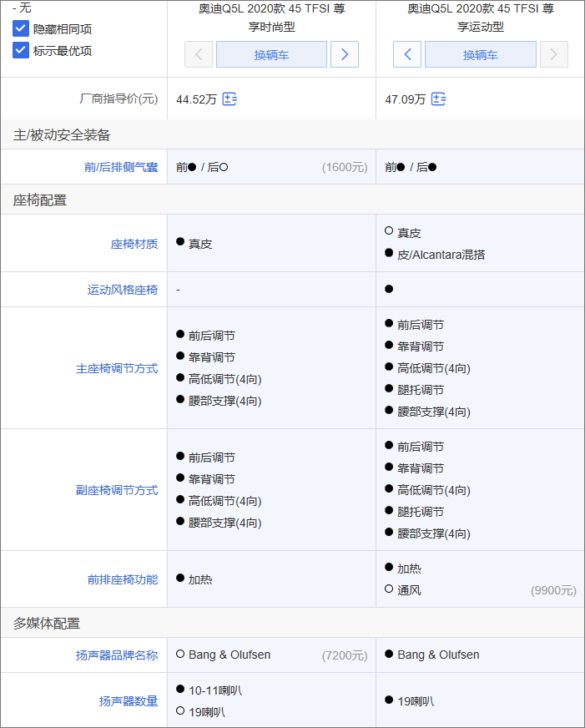This screenshot has width=585, height=728.
Task: Open the 座椅材质 link
Action: [x=134, y=244]
